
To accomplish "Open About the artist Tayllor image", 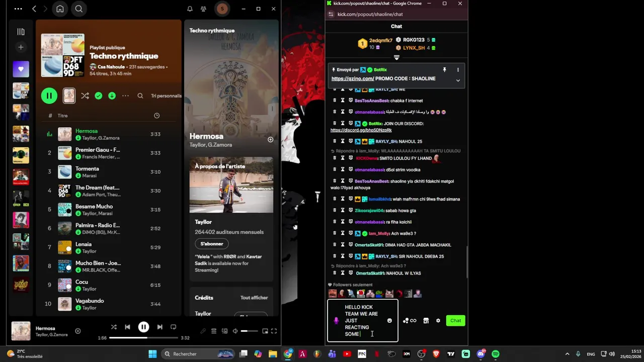I will (231, 185).
